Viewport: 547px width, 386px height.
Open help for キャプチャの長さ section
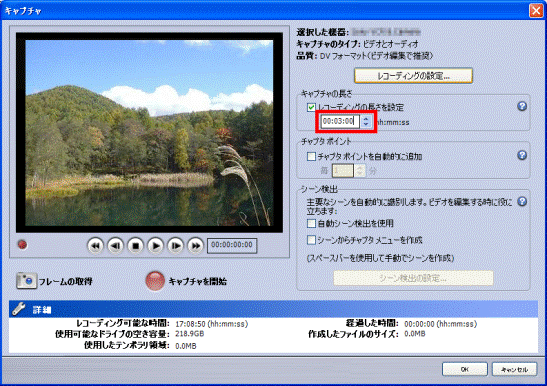(522, 106)
